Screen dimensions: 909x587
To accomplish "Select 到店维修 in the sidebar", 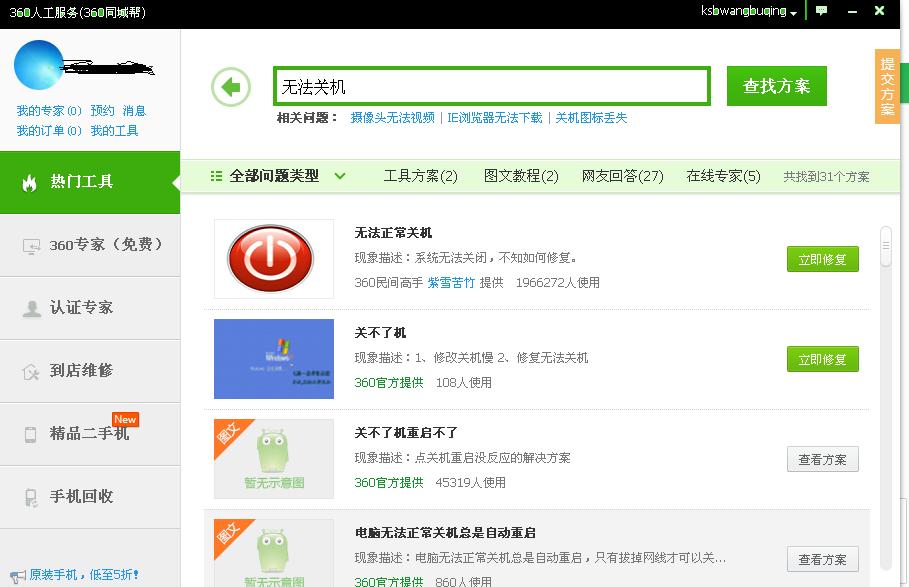I will click(90, 371).
